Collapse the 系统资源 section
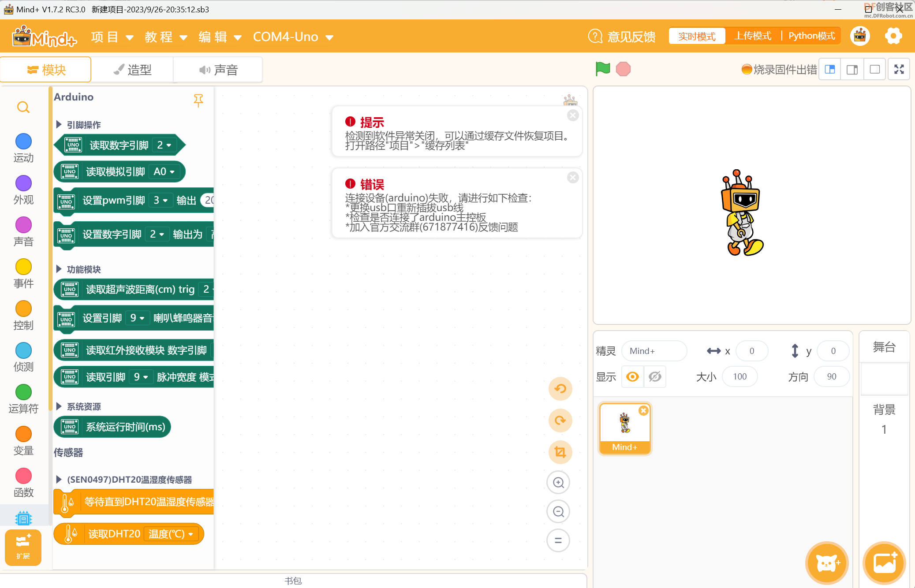 pos(59,406)
